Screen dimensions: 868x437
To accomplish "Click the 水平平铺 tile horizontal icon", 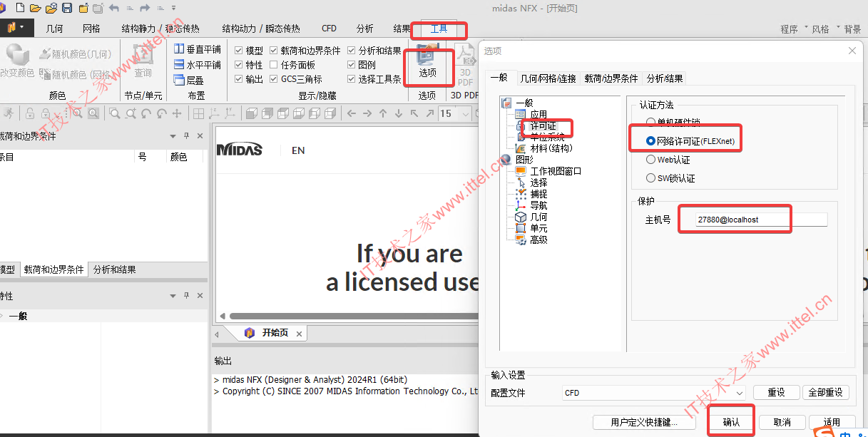I will click(x=179, y=64).
